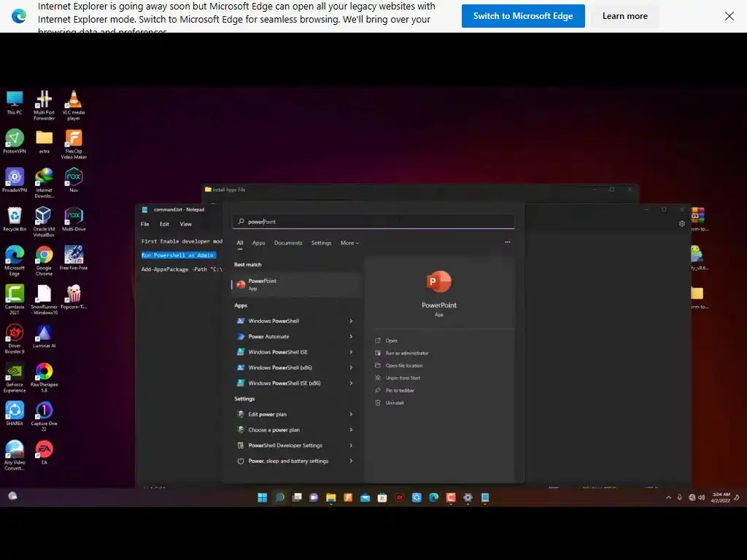Open Any Video Converter shortcut
Viewport: 747px width, 560px height.
(x=15, y=455)
